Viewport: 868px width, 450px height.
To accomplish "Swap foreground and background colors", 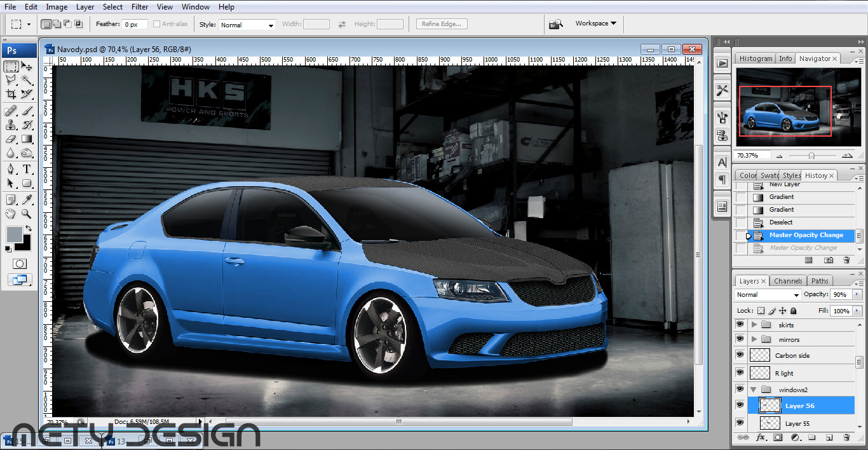I will point(28,228).
